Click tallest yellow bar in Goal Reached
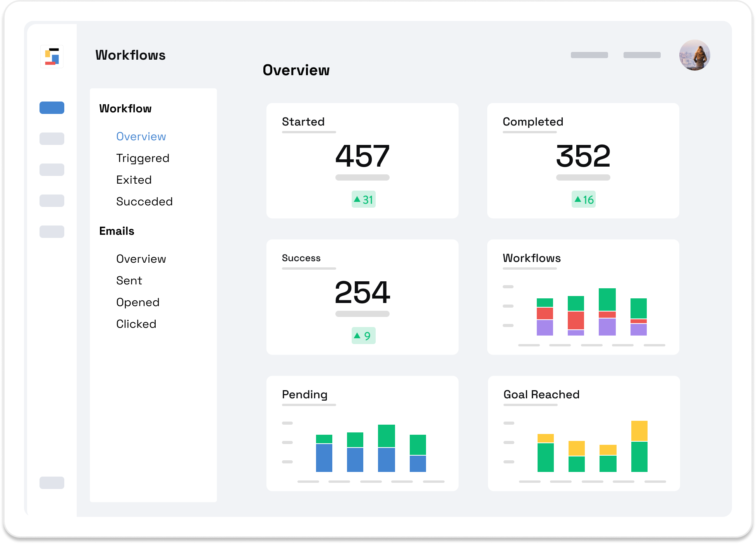Screen dimensions: 756x544 click(639, 430)
